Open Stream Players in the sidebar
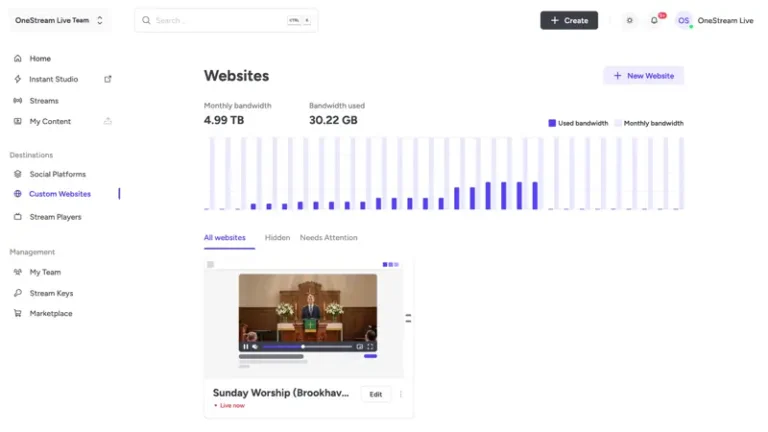This screenshot has height=432, width=768. pyautogui.click(x=55, y=217)
